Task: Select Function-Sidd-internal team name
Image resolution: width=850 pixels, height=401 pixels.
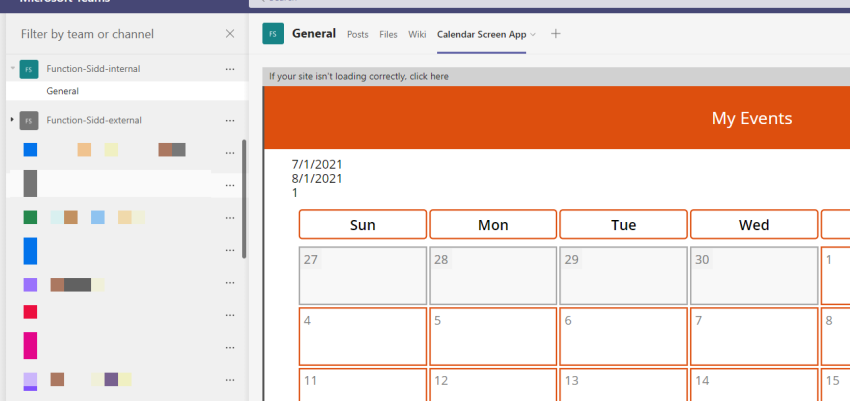Action: [93, 69]
